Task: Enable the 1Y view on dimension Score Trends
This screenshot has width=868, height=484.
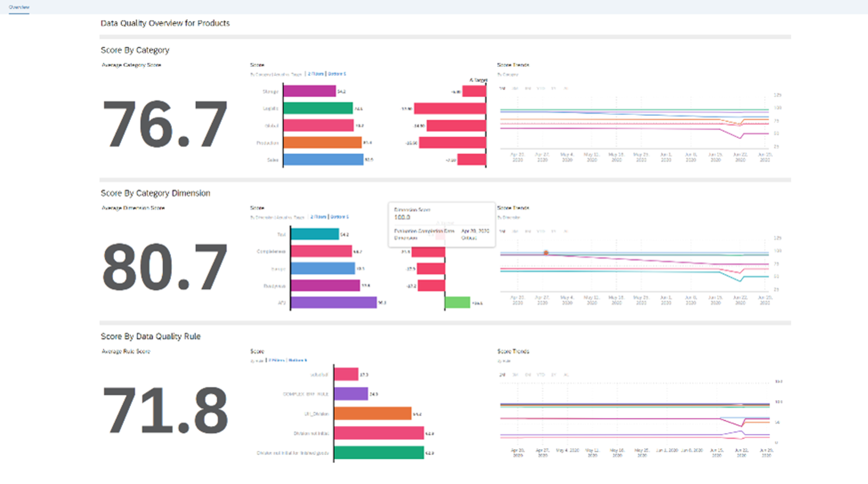Action: 554,231
